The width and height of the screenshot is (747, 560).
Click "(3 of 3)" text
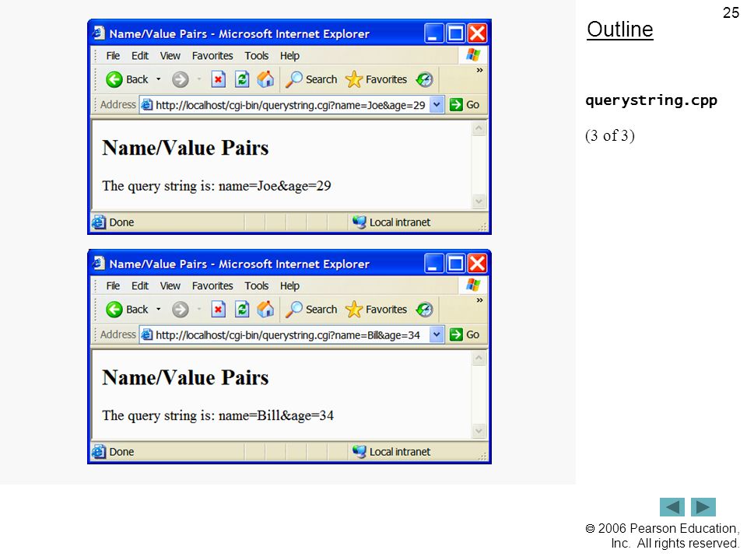tap(610, 135)
